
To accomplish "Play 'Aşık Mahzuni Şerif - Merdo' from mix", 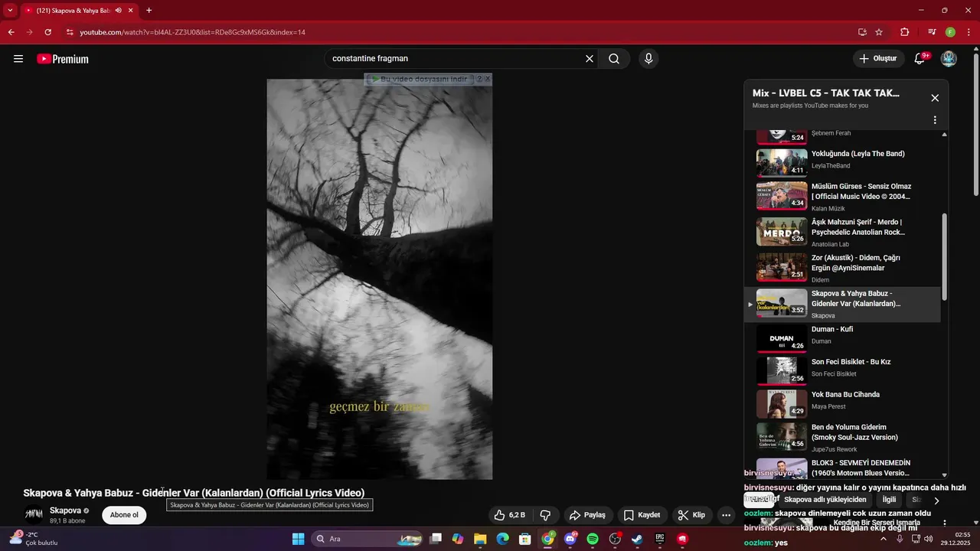I will 843,233.
